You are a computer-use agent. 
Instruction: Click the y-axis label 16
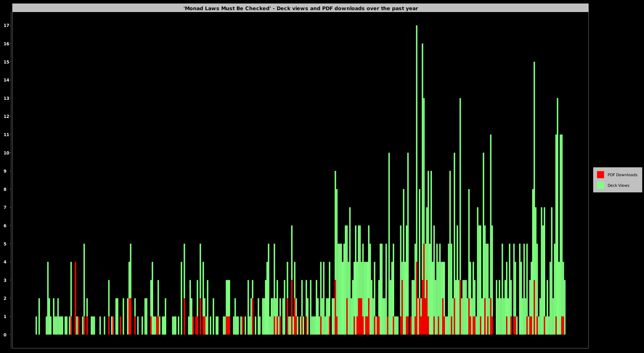tap(6, 44)
